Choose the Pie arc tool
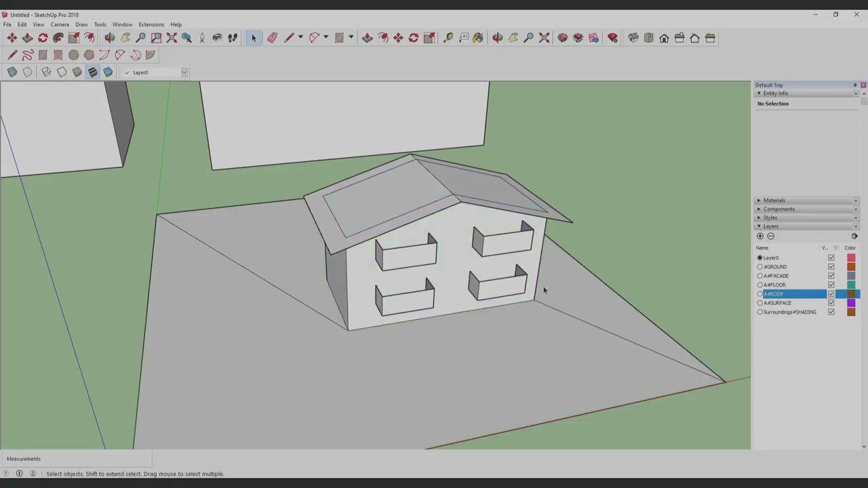This screenshot has width=868, height=488. pos(151,55)
